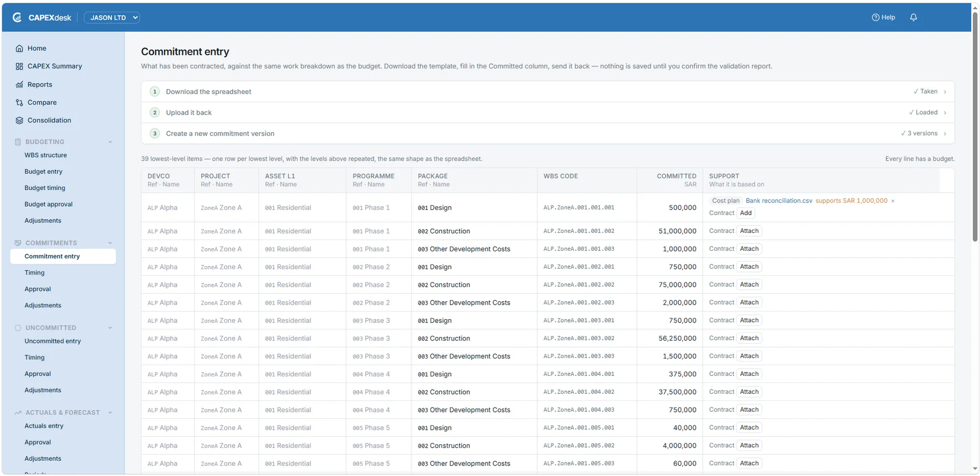980x476 pixels.
Task: Add a contract for Phase 1 Design
Action: [x=746, y=213]
